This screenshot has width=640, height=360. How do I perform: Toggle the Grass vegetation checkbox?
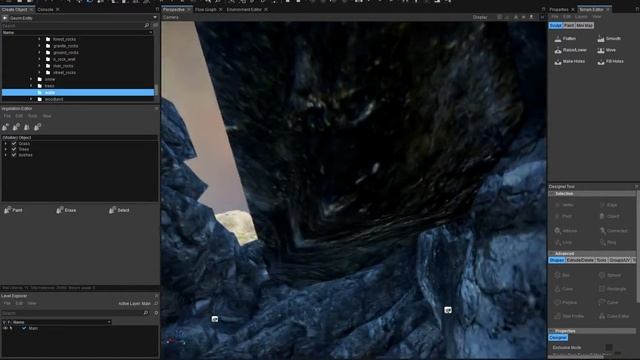14,144
